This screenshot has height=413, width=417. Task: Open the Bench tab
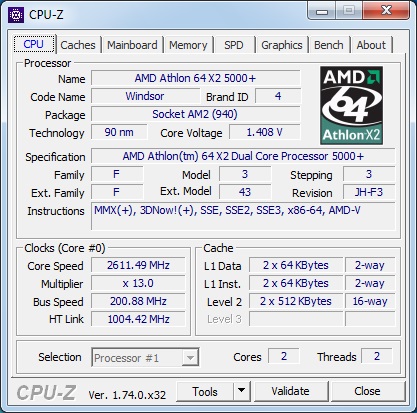pyautogui.click(x=329, y=45)
